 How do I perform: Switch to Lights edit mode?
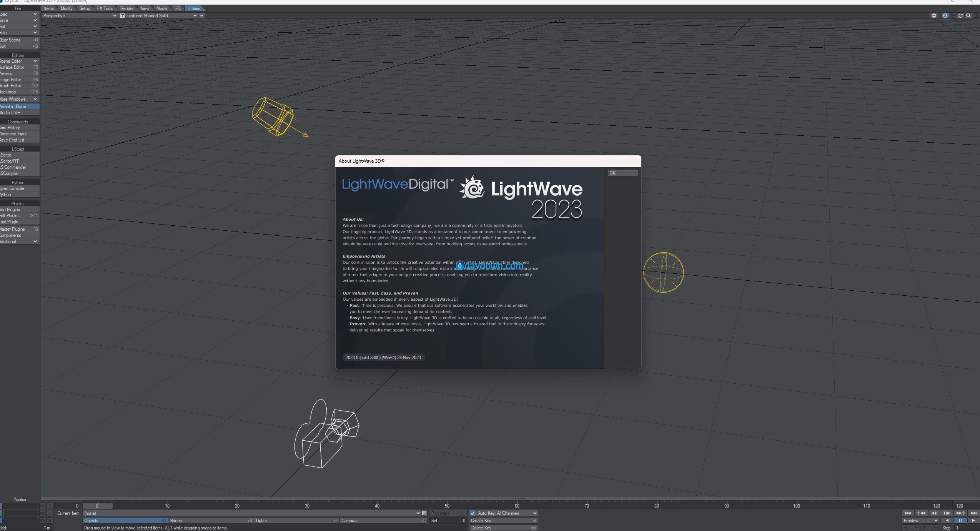click(x=297, y=521)
